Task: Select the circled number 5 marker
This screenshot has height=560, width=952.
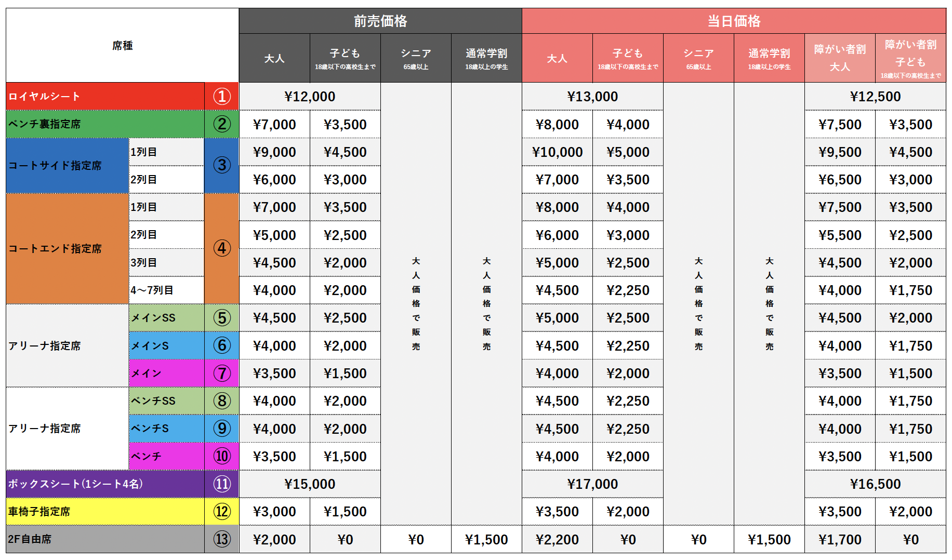Action: click(222, 318)
